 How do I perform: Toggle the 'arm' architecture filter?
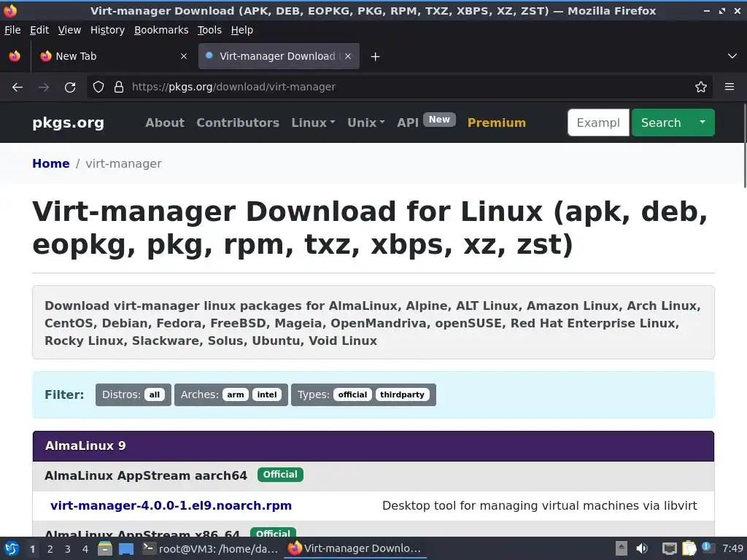click(x=236, y=394)
